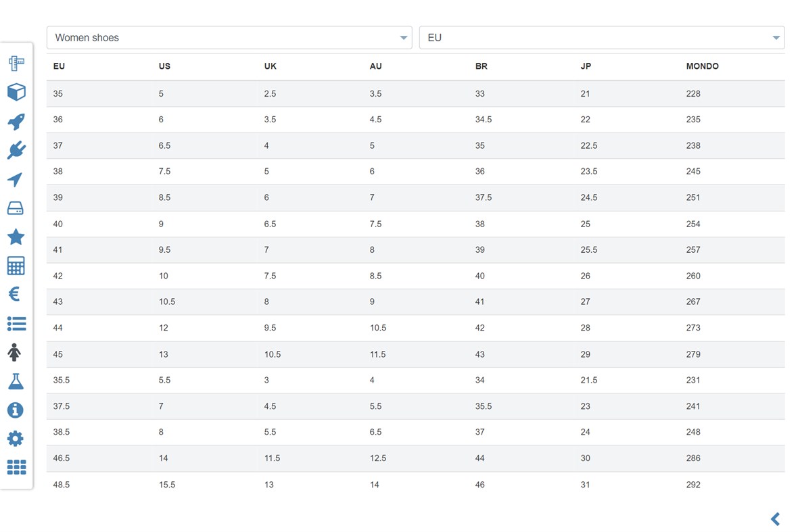Click the grid apps icon
This screenshot has height=532, width=798.
(x=16, y=467)
